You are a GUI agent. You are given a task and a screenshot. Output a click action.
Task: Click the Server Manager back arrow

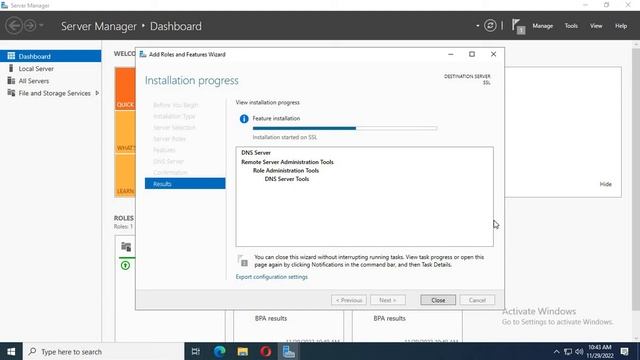pos(14,26)
